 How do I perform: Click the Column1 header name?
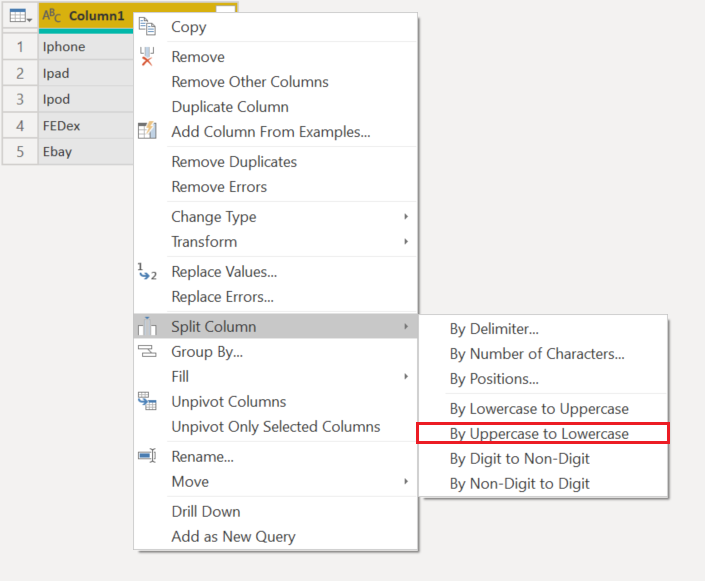click(96, 16)
